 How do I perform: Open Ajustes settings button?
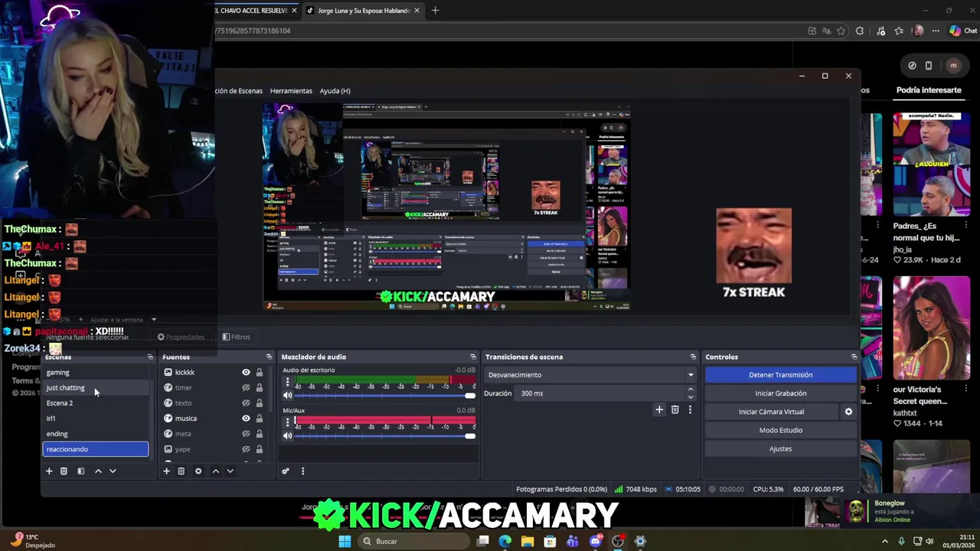click(x=780, y=448)
